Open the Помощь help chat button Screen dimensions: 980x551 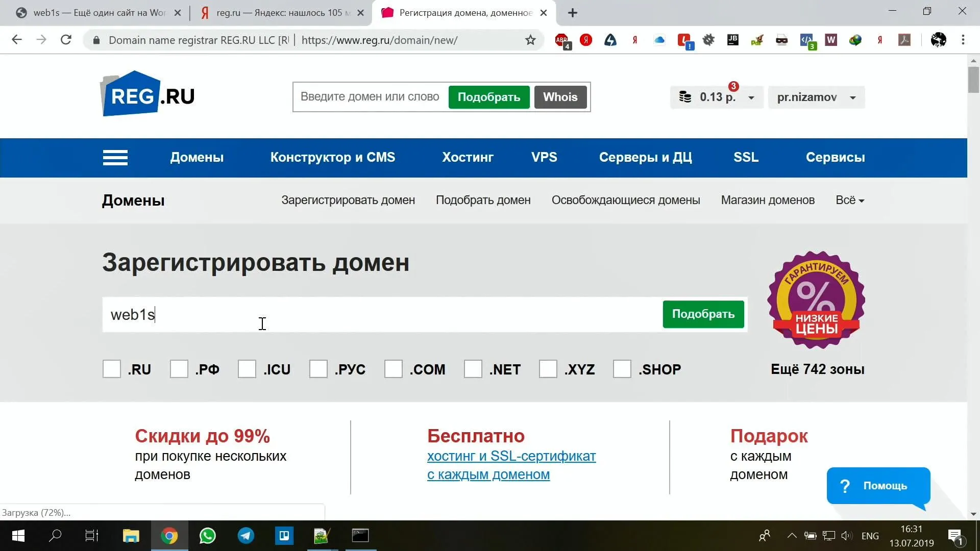coord(878,485)
